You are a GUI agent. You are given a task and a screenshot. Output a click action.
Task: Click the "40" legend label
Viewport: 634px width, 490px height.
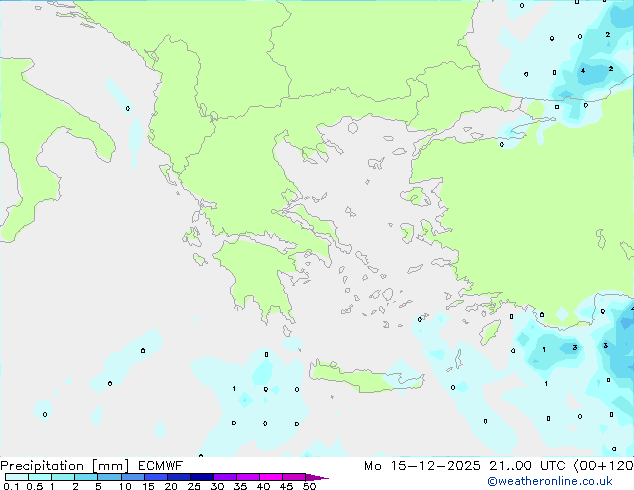[263, 486]
